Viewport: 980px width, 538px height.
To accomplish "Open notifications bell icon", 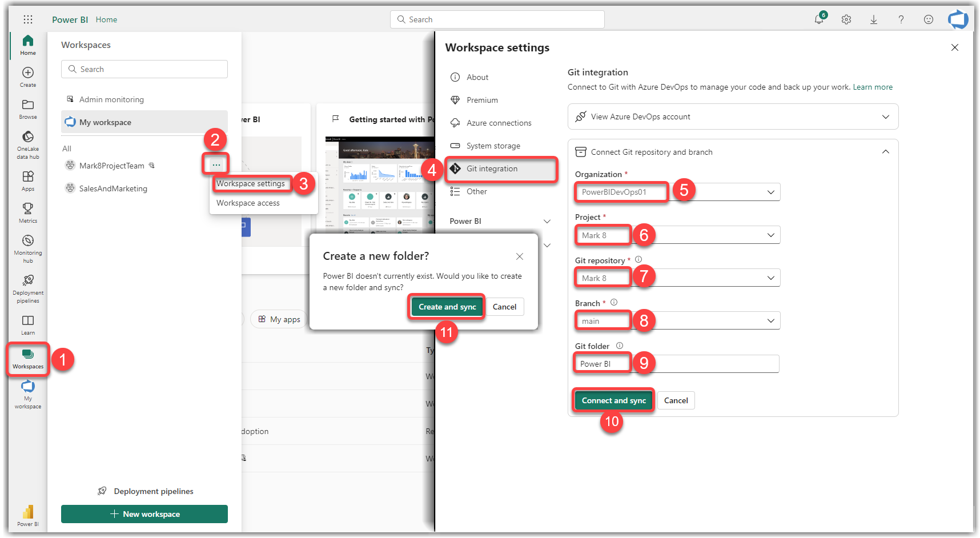I will point(819,19).
